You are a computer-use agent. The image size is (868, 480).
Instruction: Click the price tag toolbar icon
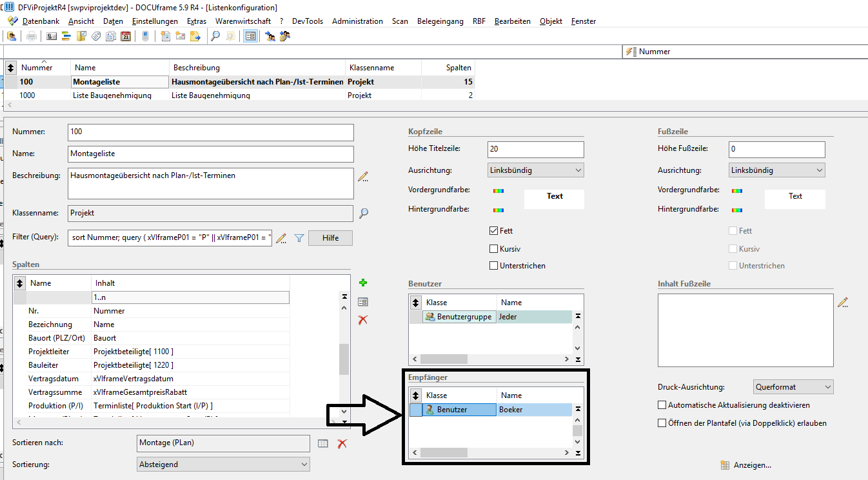pos(96,36)
